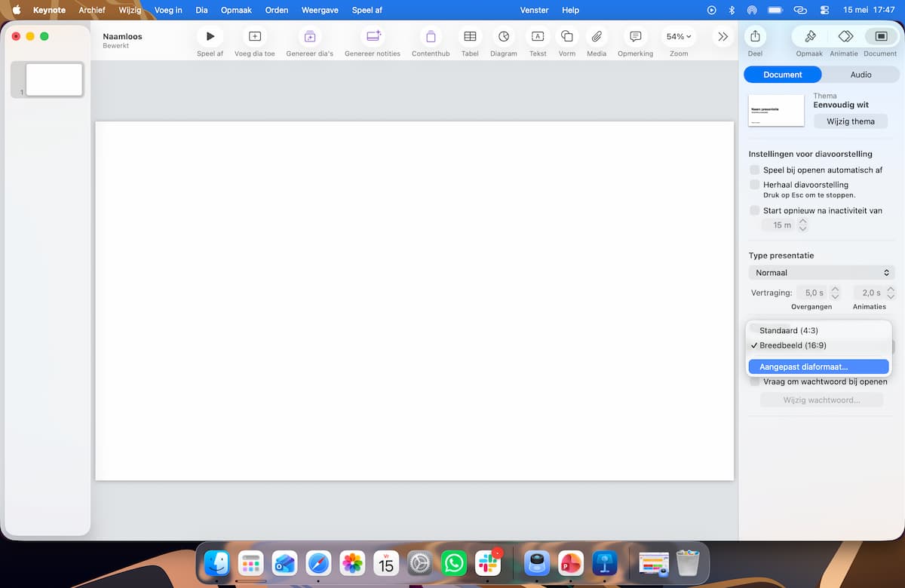Adjust the 15 m inactivity stepper
905x588 pixels.
803,225
